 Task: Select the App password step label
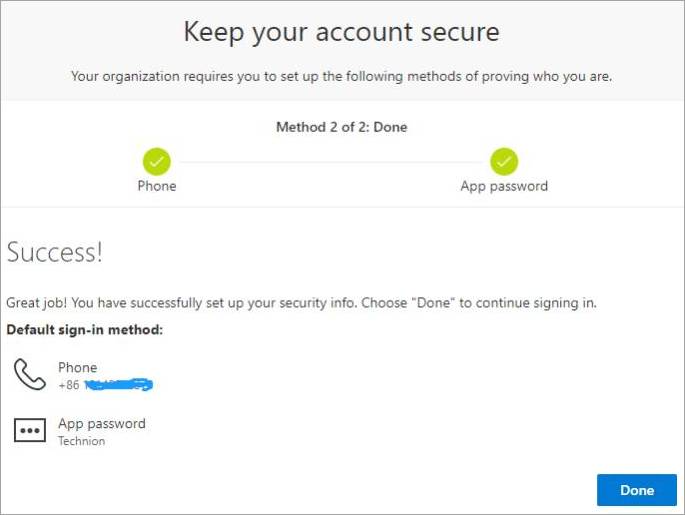pos(504,186)
